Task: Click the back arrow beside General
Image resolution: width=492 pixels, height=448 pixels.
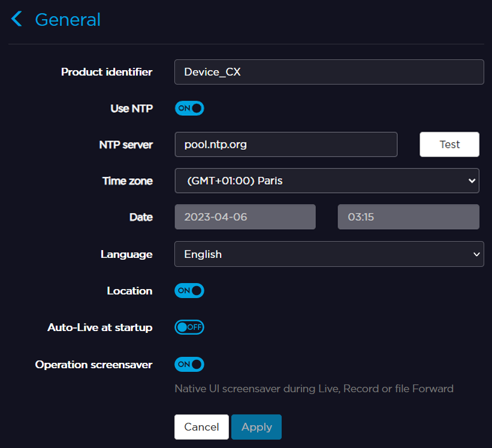Action: click(x=17, y=19)
